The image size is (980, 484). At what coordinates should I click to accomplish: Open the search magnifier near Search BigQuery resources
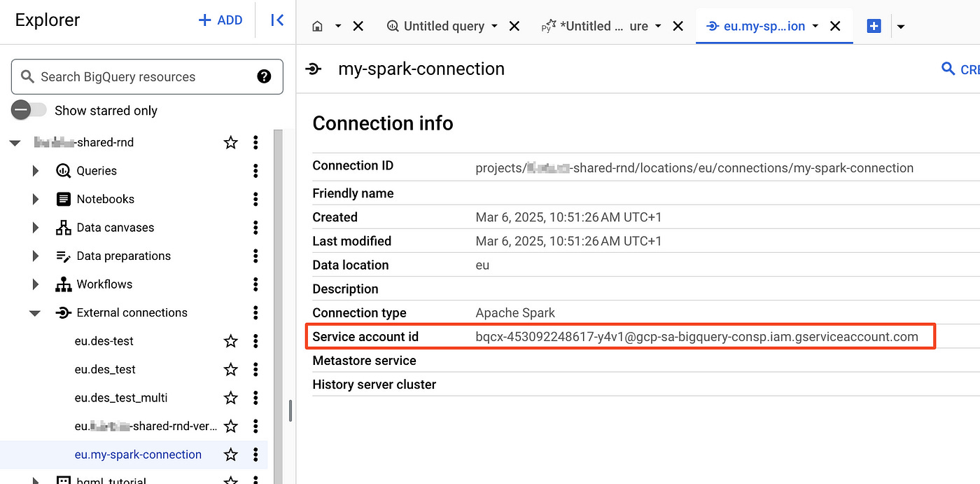pyautogui.click(x=27, y=76)
